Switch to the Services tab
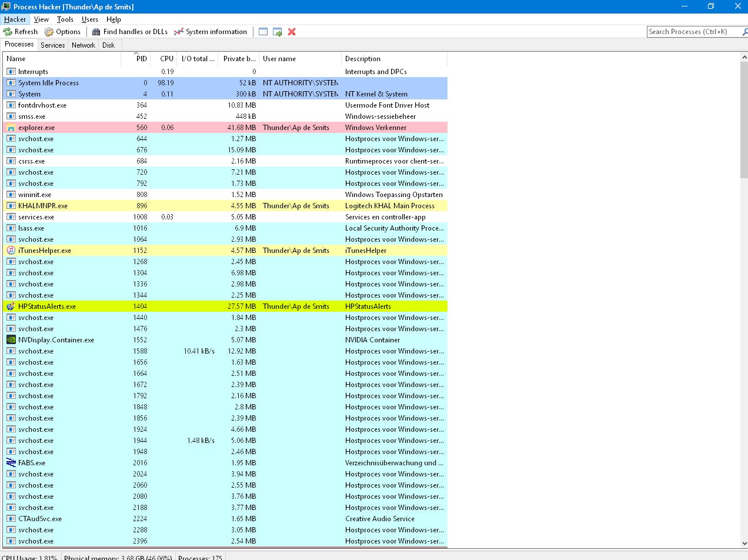 pyautogui.click(x=52, y=45)
